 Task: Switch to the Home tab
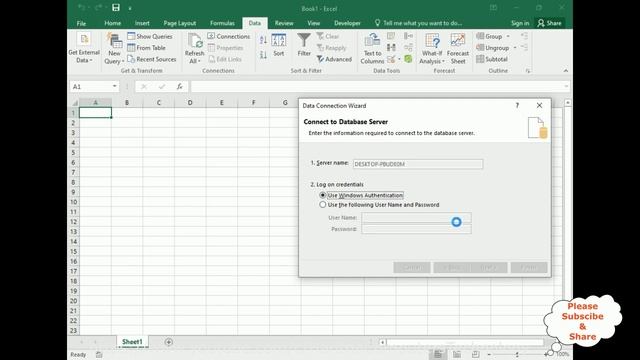pos(112,23)
